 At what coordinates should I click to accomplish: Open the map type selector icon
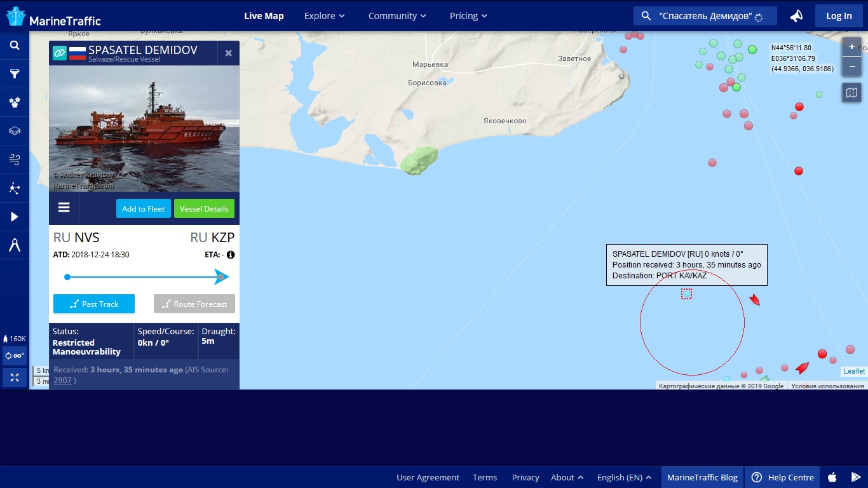[851, 93]
